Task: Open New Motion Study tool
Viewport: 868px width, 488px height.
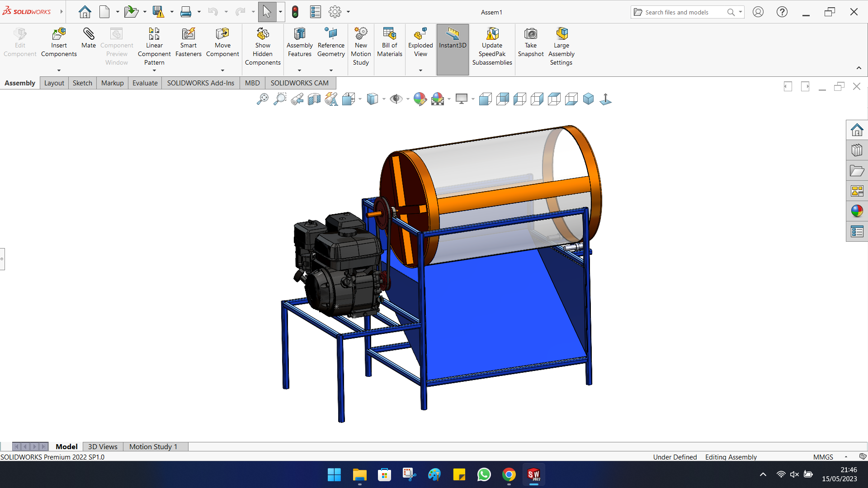Action: [x=361, y=34]
